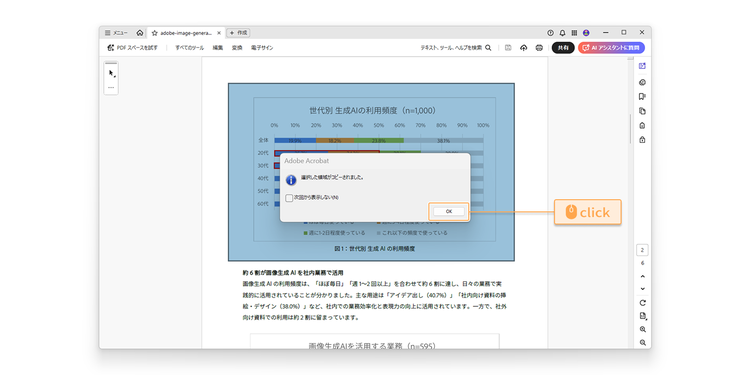Open the help question mark icon
Screen dimensions: 750x375
[x=551, y=33]
